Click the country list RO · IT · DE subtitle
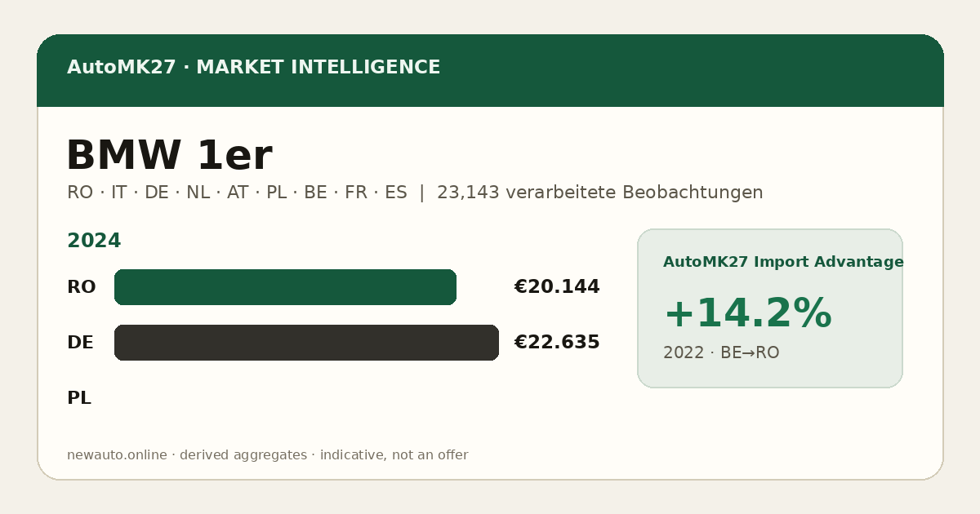 (237, 193)
